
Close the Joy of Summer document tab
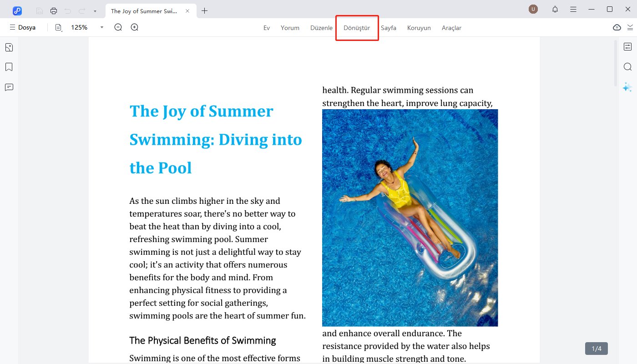tap(187, 11)
